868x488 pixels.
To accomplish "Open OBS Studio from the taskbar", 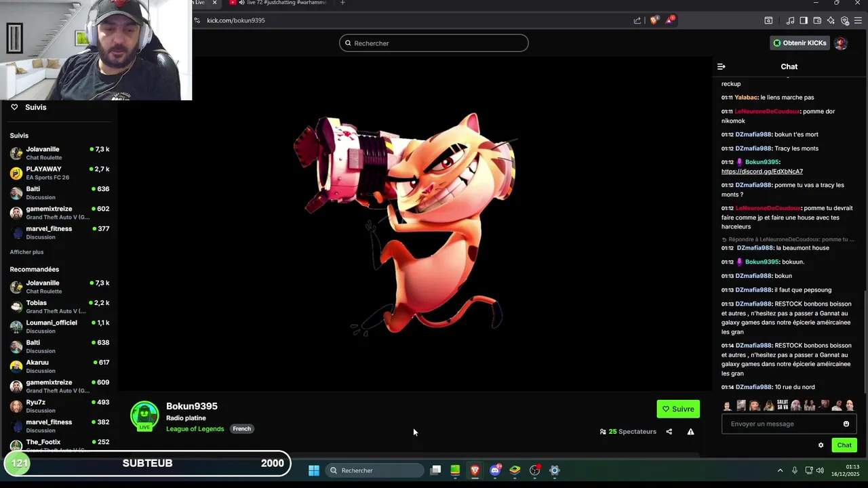I will point(535,470).
